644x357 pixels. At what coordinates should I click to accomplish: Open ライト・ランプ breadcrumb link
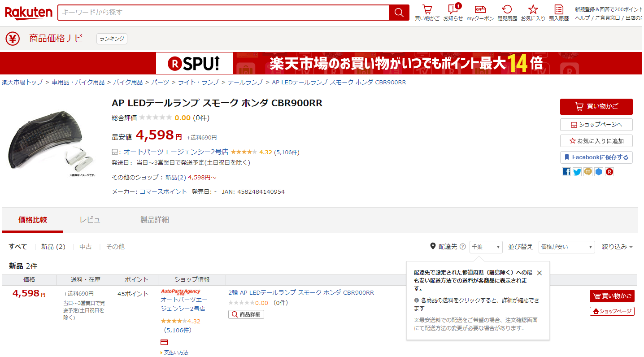(199, 82)
